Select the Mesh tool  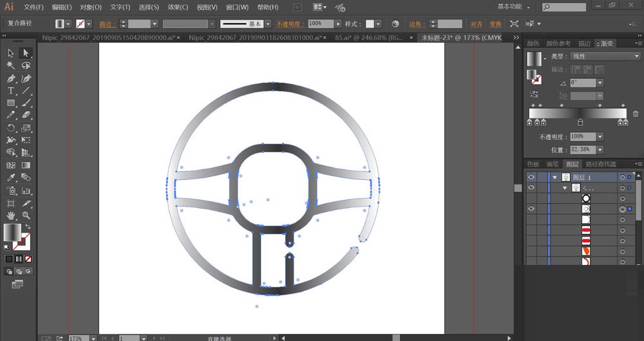point(11,165)
